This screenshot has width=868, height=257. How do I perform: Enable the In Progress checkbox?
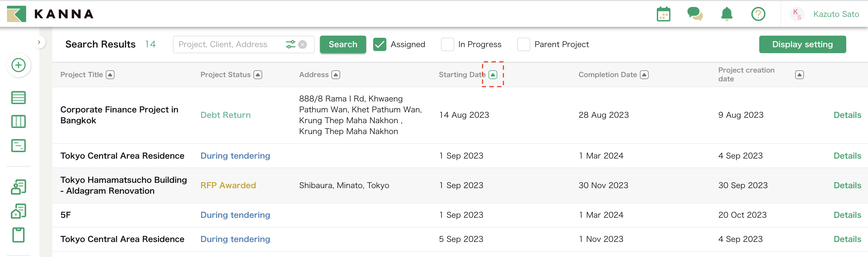tap(447, 44)
